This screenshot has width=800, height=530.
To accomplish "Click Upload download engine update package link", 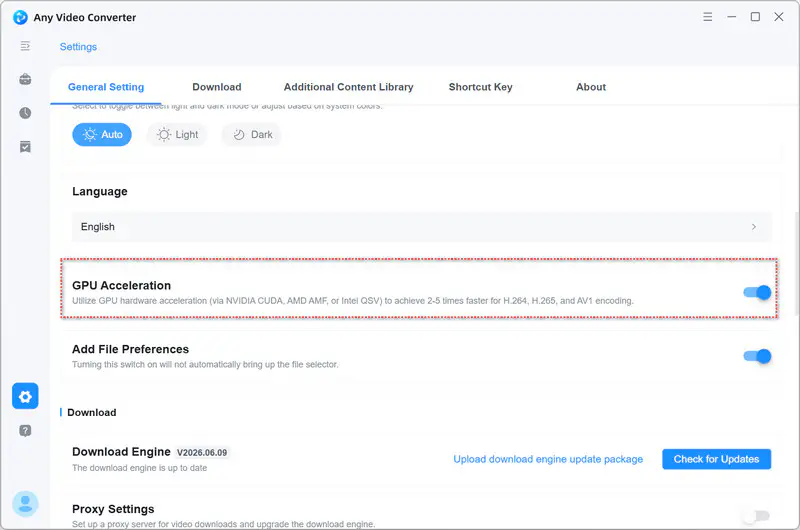I will pos(548,459).
